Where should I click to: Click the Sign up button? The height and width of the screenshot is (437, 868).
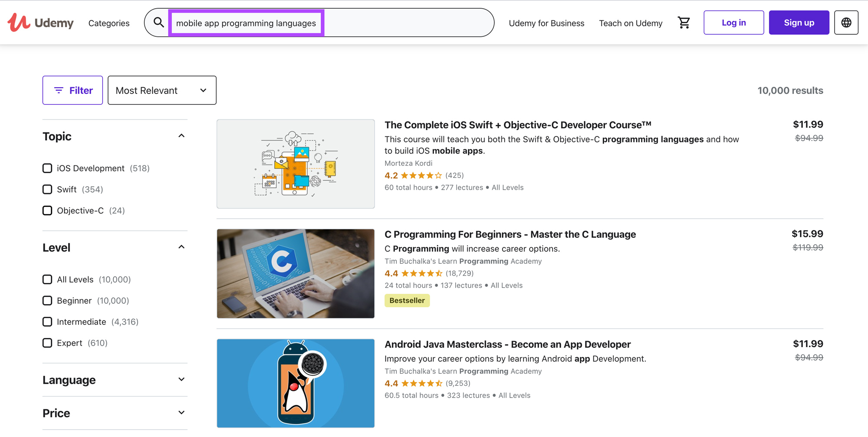799,23
